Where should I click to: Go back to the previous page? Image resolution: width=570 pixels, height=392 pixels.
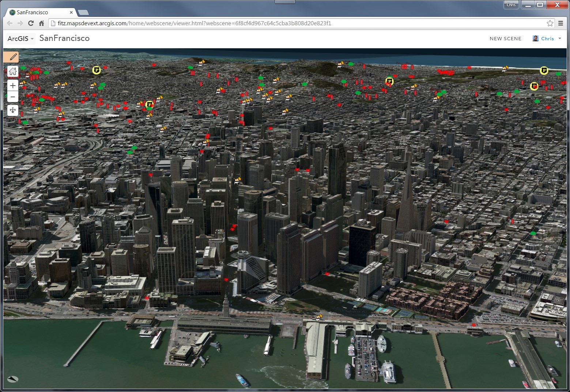(10, 23)
